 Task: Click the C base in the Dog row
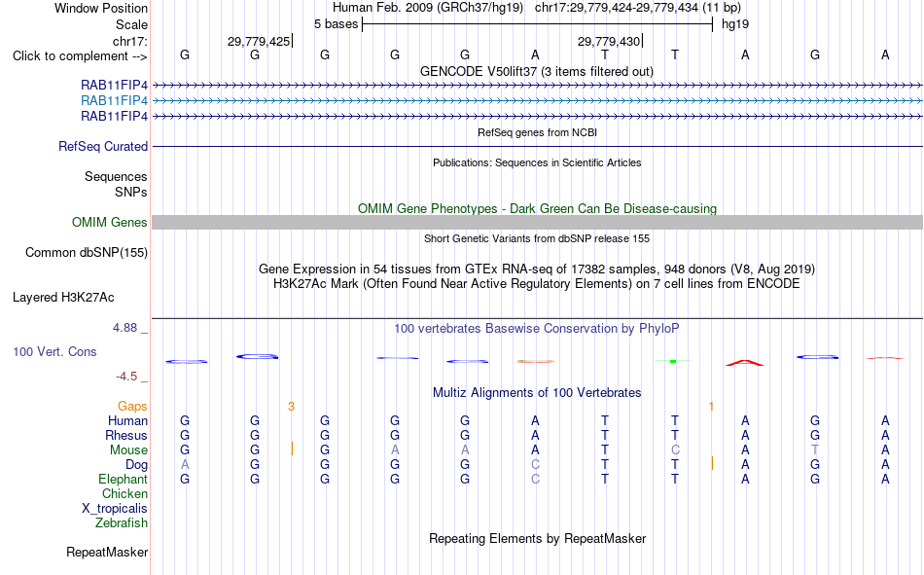[535, 465]
